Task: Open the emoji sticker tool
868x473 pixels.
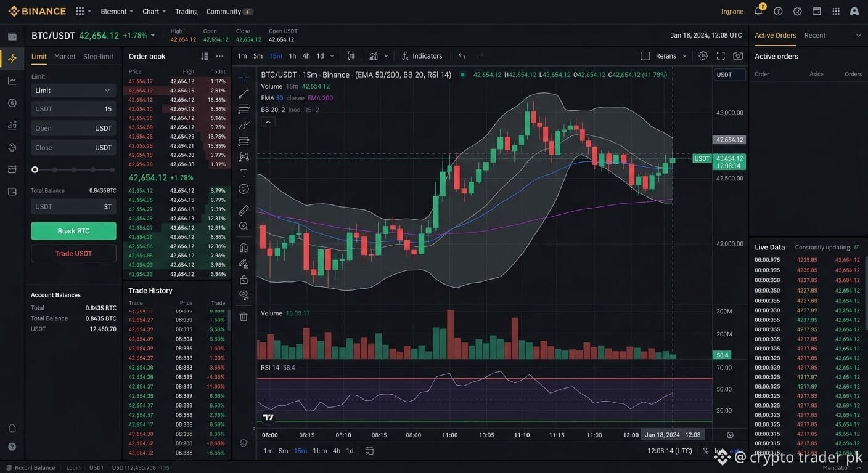Action: coord(244,189)
